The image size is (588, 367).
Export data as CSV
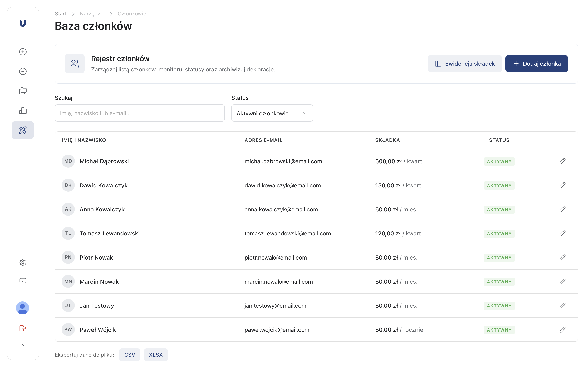click(129, 355)
